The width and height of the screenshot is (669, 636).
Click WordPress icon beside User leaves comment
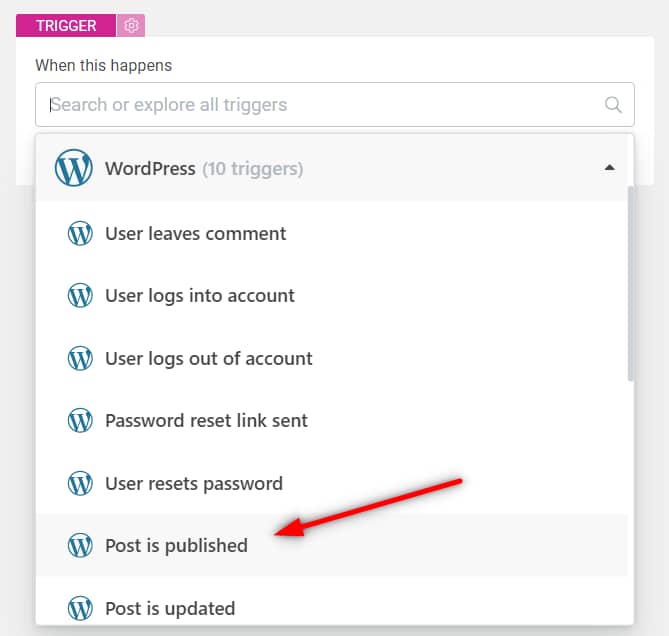coord(80,233)
